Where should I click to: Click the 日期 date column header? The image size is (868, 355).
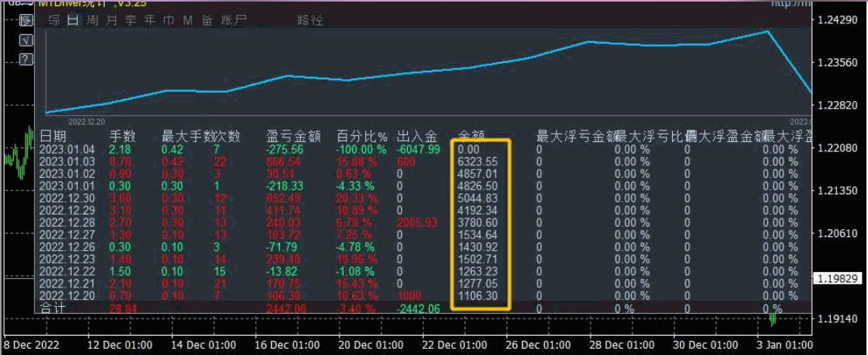click(53, 136)
